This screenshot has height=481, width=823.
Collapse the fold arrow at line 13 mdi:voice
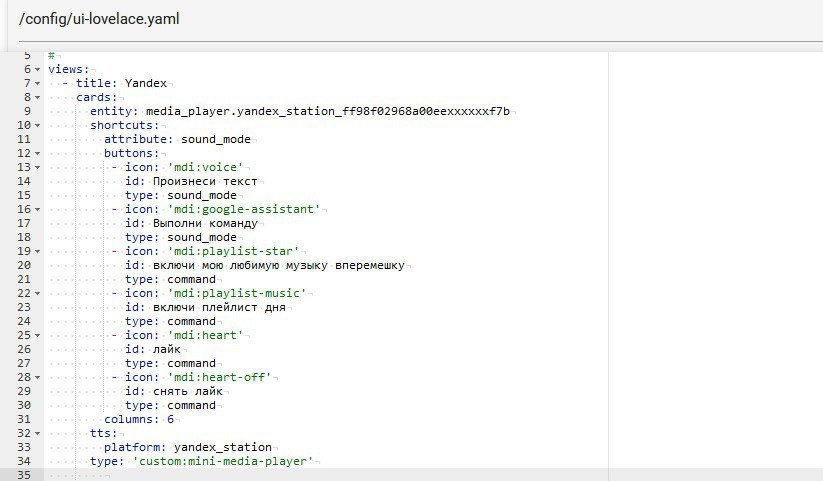click(37, 168)
